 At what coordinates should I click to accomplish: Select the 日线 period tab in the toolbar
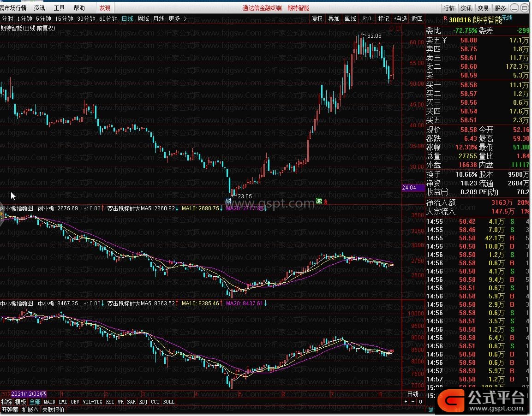click(127, 18)
